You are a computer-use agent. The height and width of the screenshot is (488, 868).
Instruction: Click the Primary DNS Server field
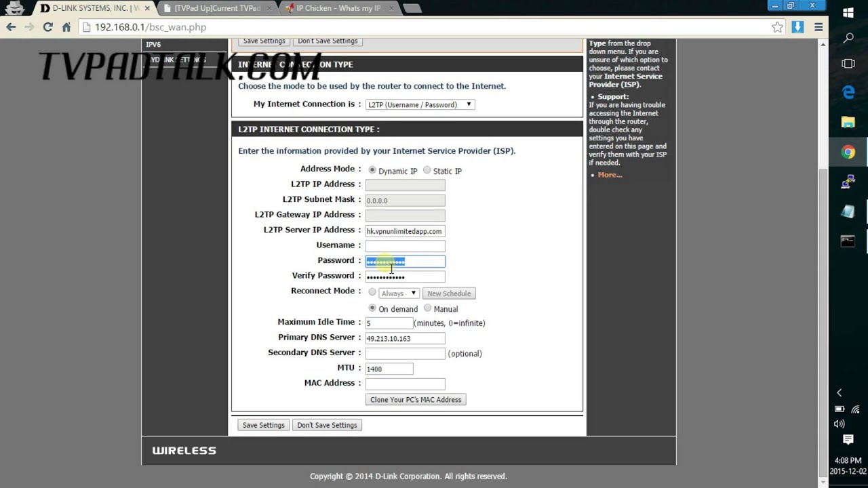tap(405, 338)
